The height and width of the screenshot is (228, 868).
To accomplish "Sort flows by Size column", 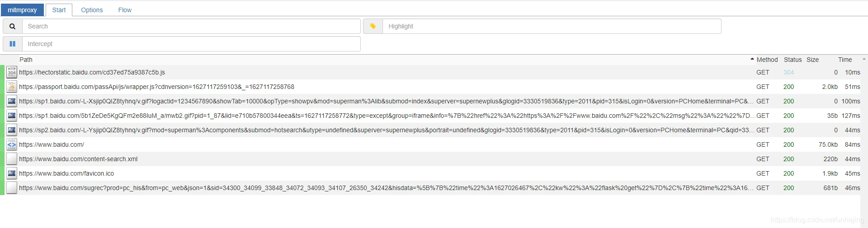I will point(812,60).
